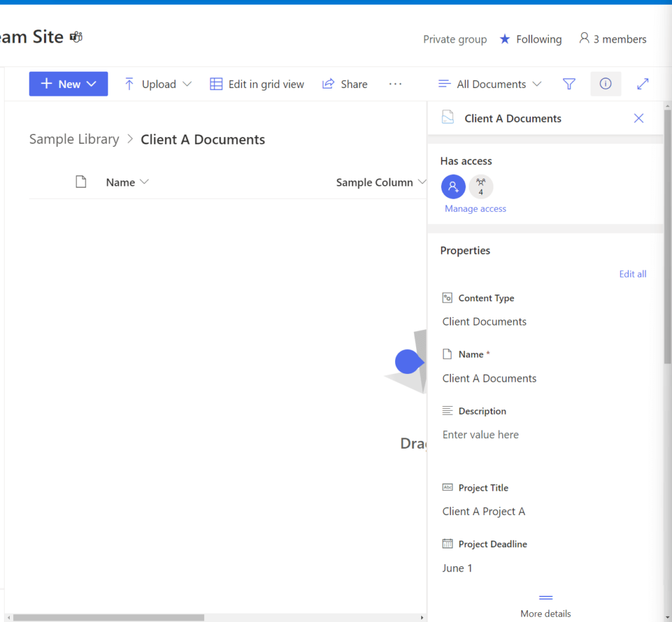Viewport: 672px width, 622px height.
Task: Click Edit all properties link
Action: pyautogui.click(x=633, y=274)
